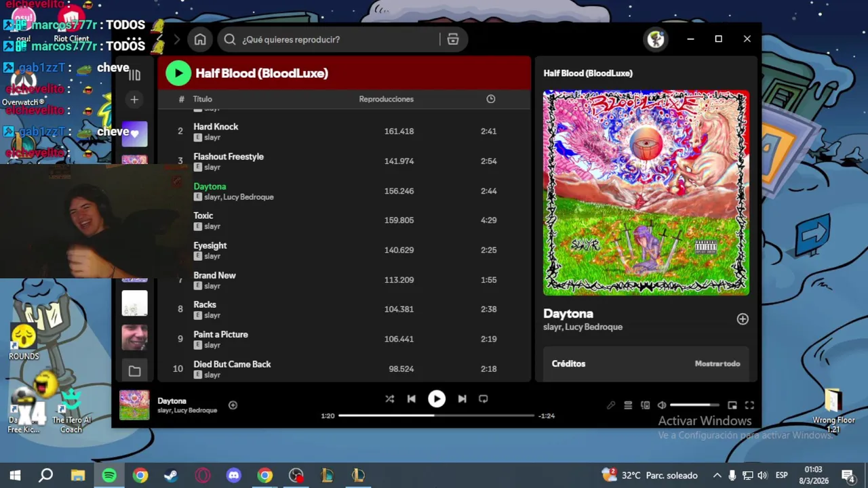Enter full screen player mode
The image size is (868, 488).
tap(749, 405)
